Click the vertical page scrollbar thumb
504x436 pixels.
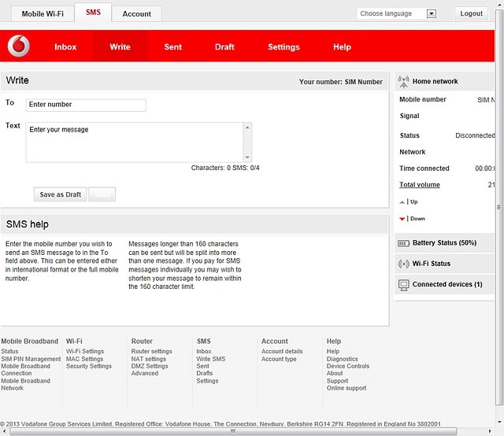[x=499, y=207]
